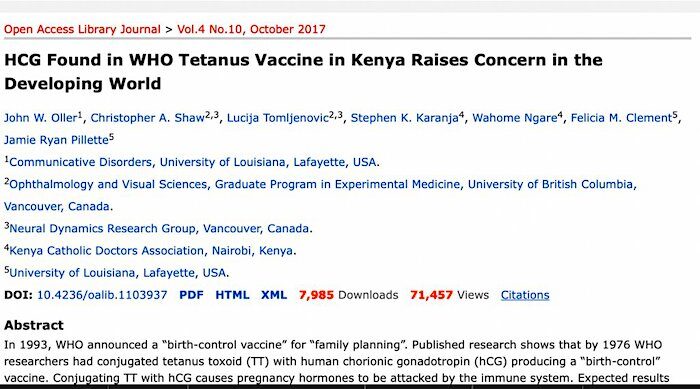Open the Open Access Library Journal link
Screen dimensions: 700x389
click(82, 29)
